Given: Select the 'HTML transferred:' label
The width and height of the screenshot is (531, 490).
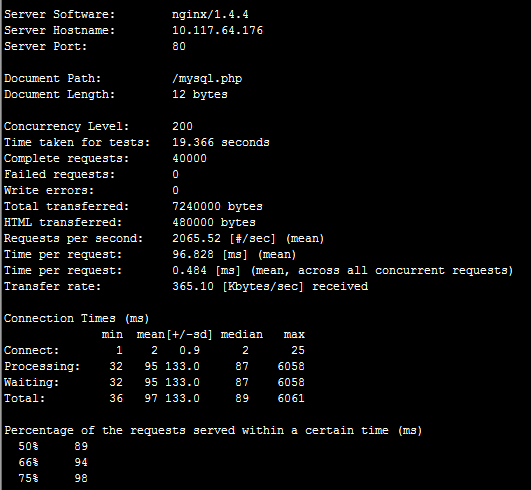Looking at the screenshot, I should pos(63,222).
